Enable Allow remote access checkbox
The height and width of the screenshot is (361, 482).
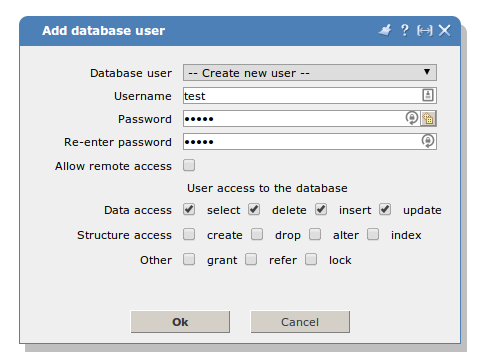point(189,165)
